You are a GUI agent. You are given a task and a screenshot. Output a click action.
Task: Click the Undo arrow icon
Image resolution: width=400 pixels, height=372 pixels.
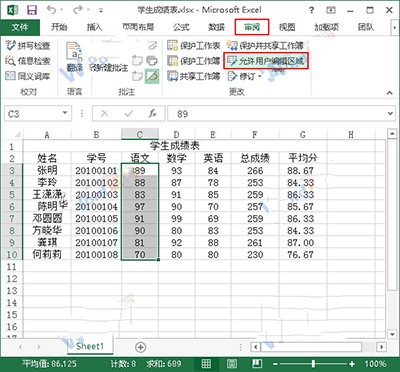coord(52,10)
